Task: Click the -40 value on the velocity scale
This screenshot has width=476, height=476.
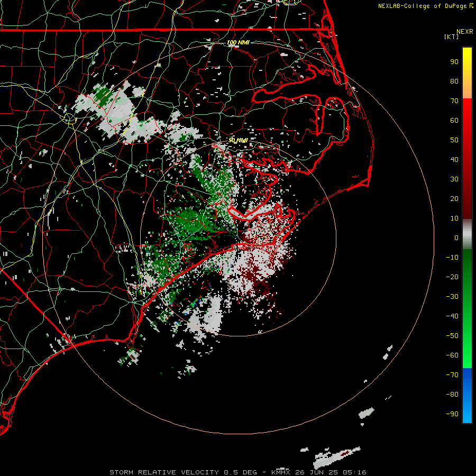Action: (x=452, y=316)
